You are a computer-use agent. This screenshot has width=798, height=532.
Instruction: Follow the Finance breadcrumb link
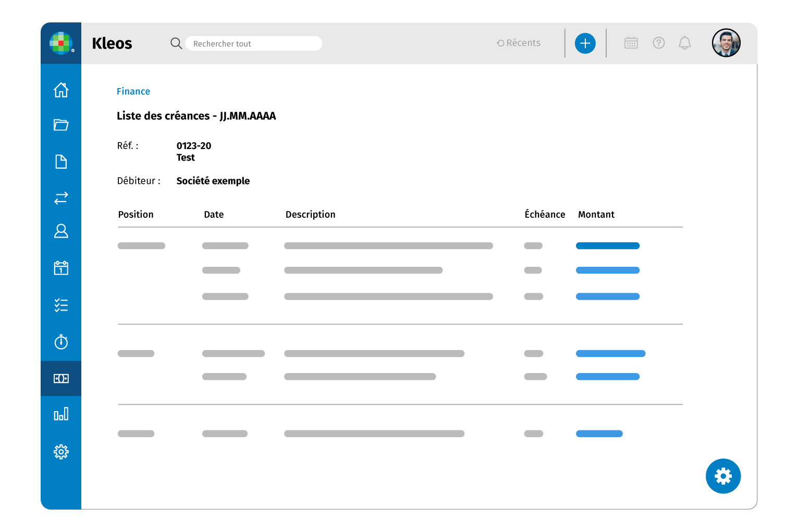[133, 92]
